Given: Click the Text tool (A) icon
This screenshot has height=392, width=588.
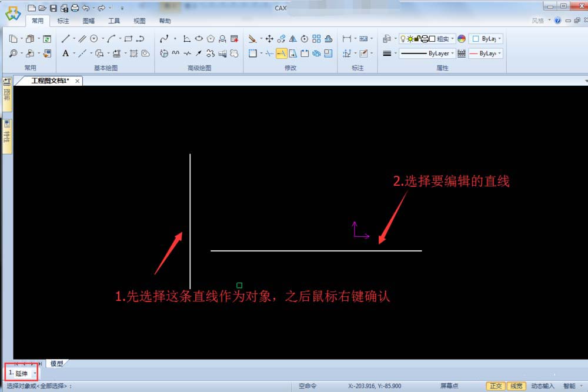Looking at the screenshot, I should [x=66, y=53].
